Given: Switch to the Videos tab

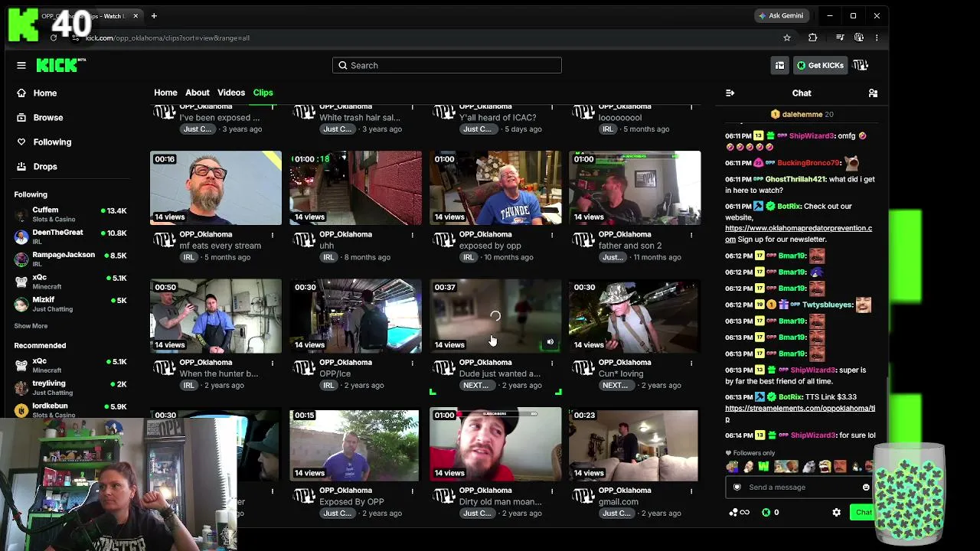Looking at the screenshot, I should coord(231,93).
